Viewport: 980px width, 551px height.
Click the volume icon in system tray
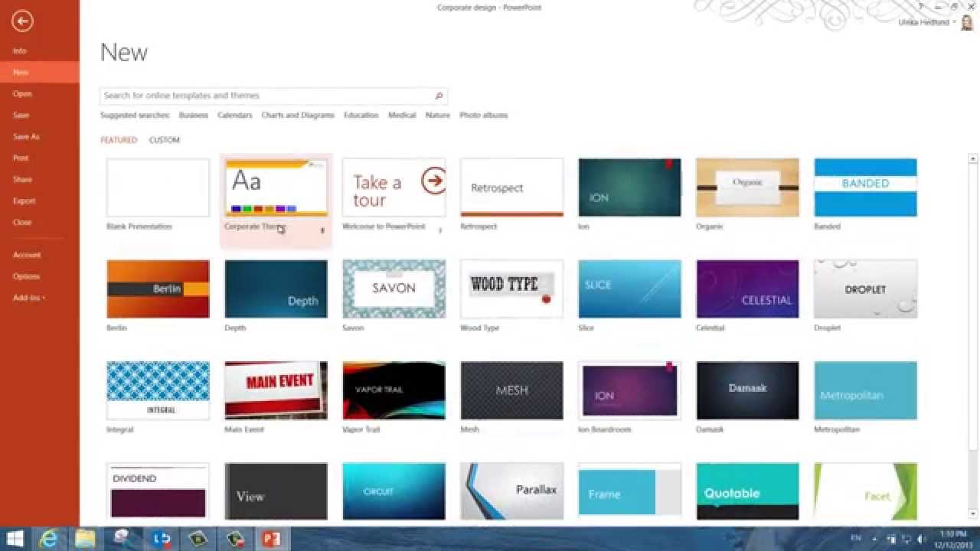[921, 539]
